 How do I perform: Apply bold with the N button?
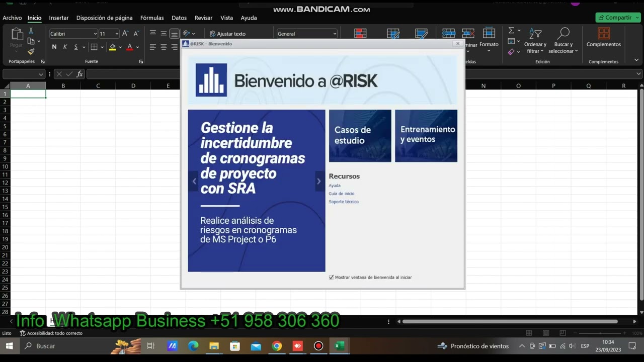point(54,47)
